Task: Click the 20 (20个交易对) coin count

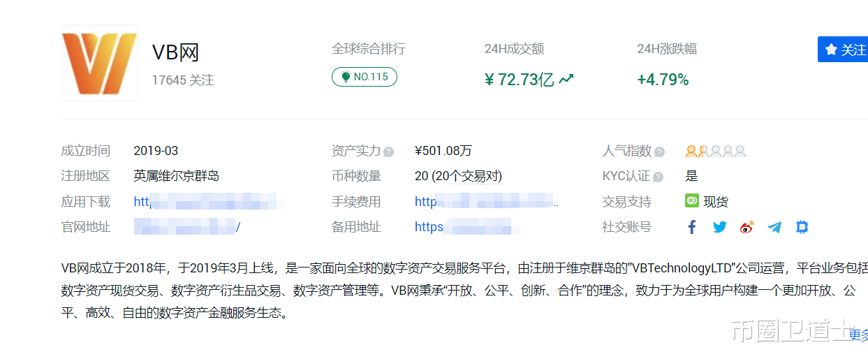Action: coord(458,176)
